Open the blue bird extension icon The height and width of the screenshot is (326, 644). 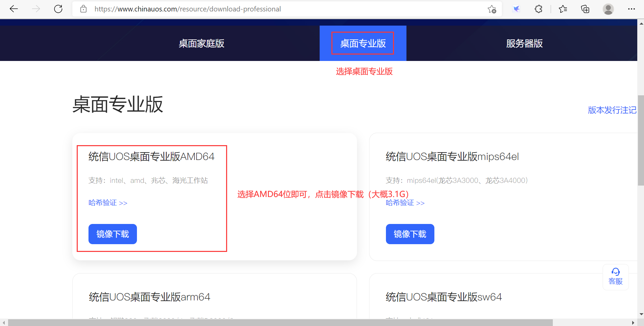[516, 9]
